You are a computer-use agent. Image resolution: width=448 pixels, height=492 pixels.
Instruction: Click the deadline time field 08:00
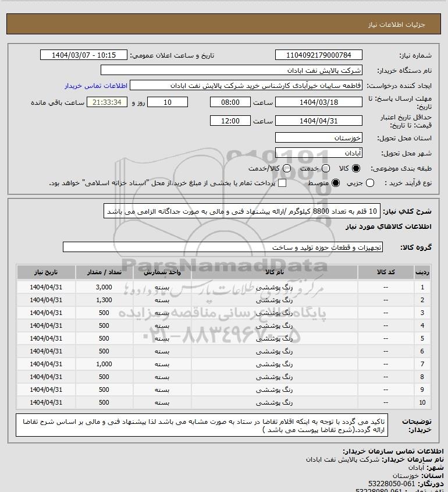pyautogui.click(x=230, y=102)
